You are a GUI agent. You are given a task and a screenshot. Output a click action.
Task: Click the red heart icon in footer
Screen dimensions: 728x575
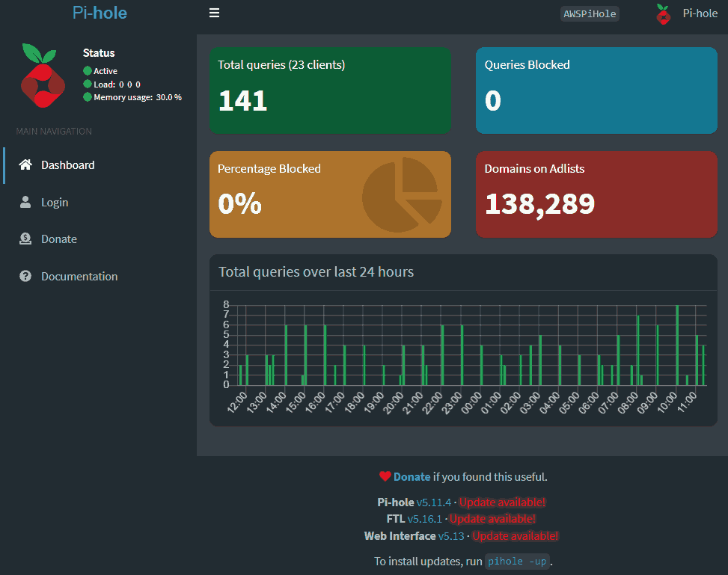385,476
